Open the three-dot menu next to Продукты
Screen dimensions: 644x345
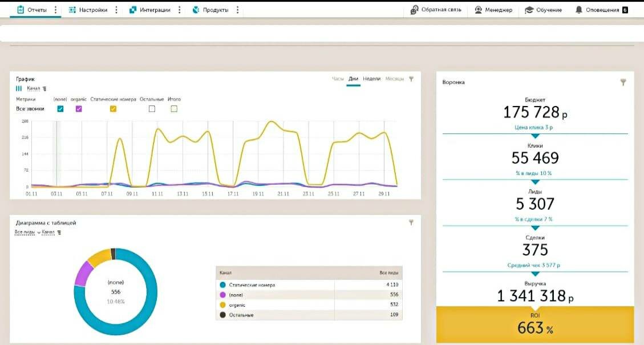[x=237, y=10]
